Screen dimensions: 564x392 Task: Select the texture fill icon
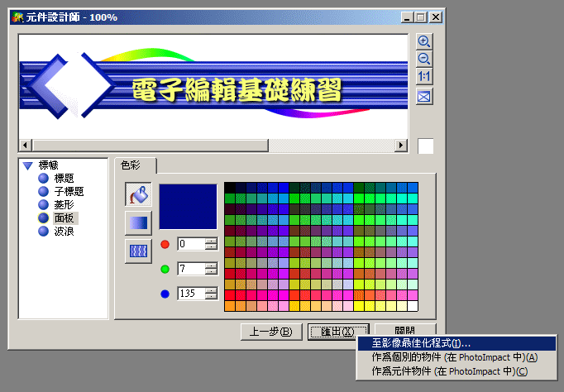138,251
